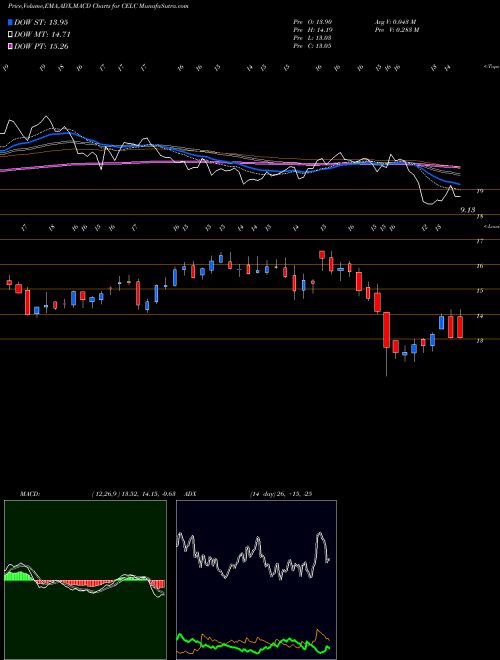Click the 'Pre O: 13.90' value

click(x=313, y=21)
